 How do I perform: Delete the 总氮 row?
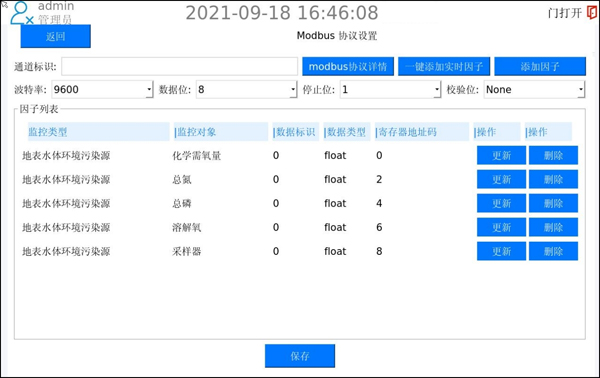point(553,179)
